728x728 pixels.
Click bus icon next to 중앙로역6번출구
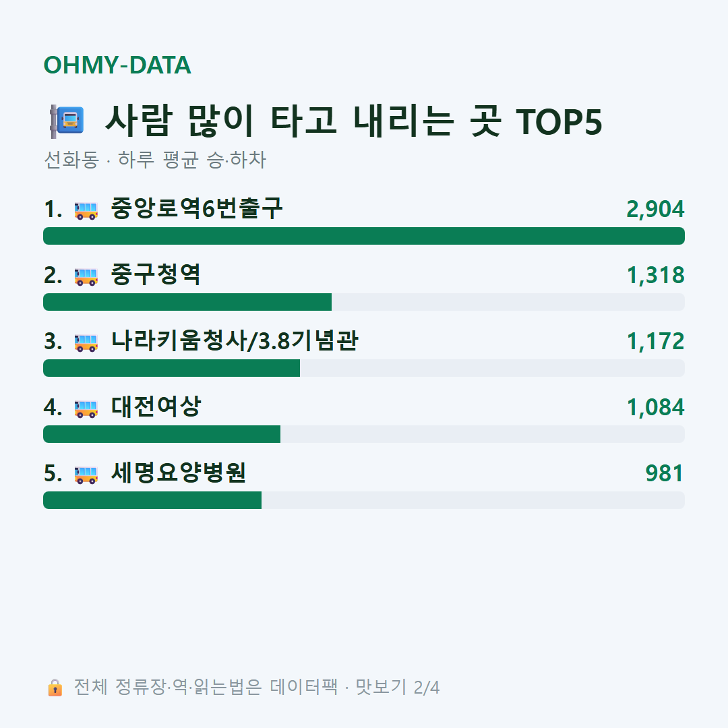click(86, 210)
